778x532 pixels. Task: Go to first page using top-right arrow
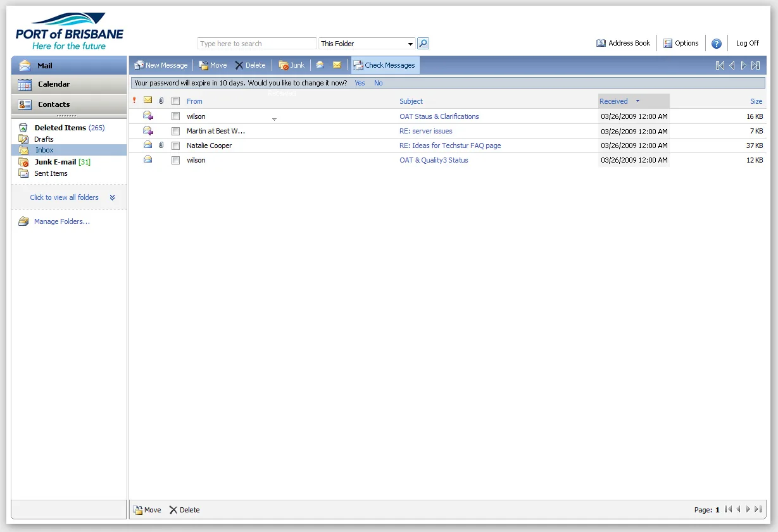click(720, 66)
